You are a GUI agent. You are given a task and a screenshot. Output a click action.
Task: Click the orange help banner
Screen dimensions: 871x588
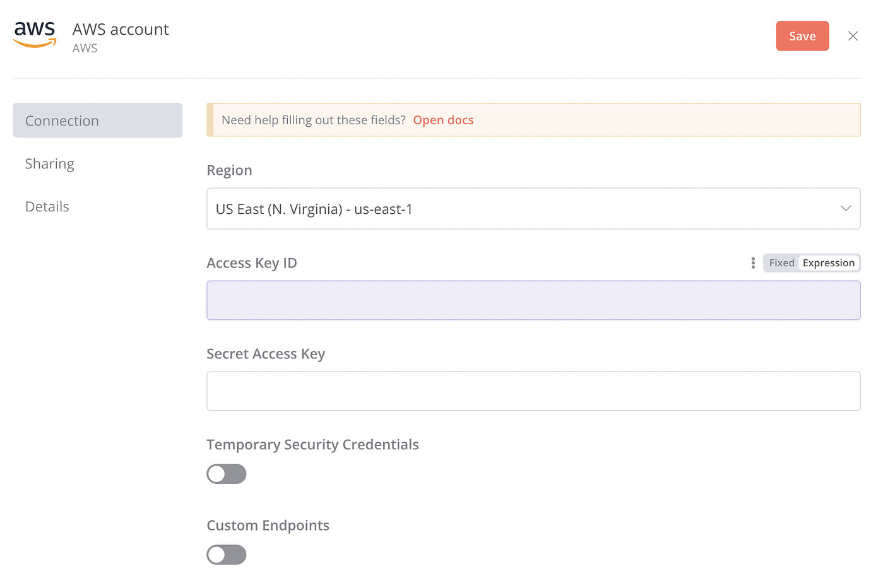pyautogui.click(x=533, y=120)
